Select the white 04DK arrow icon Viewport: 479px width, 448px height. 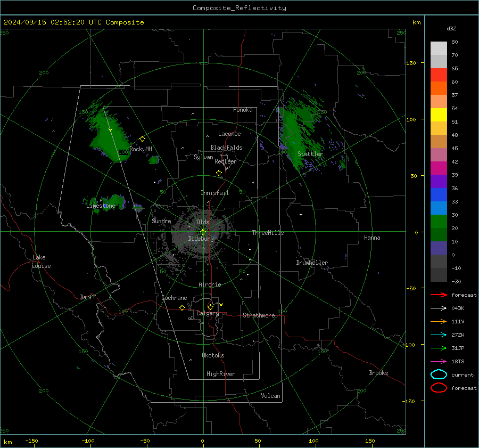(439, 308)
